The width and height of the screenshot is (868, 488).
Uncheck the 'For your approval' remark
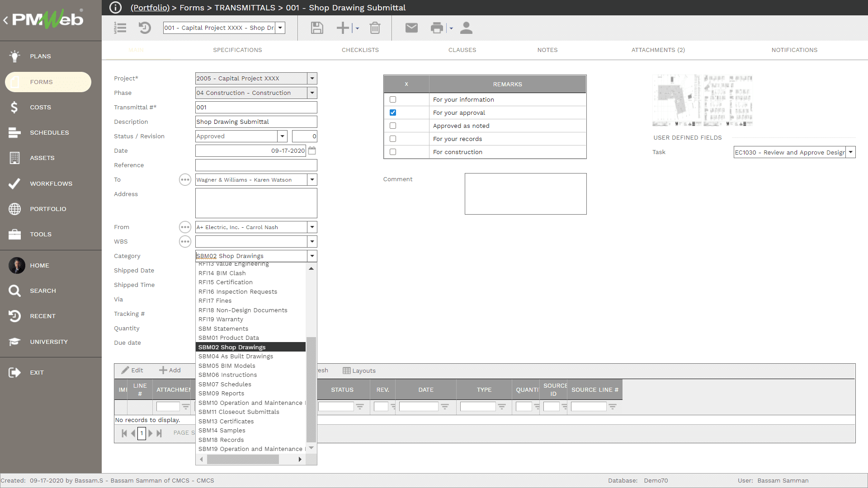(x=393, y=112)
